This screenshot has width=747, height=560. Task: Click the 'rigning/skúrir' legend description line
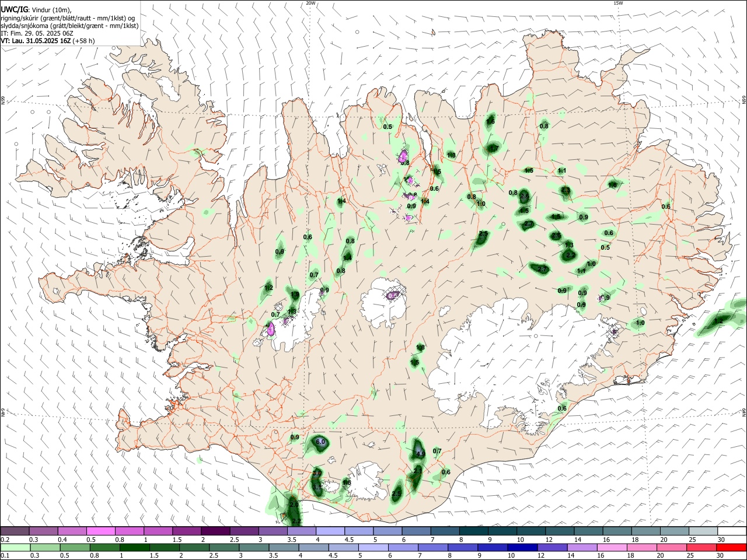68,18
